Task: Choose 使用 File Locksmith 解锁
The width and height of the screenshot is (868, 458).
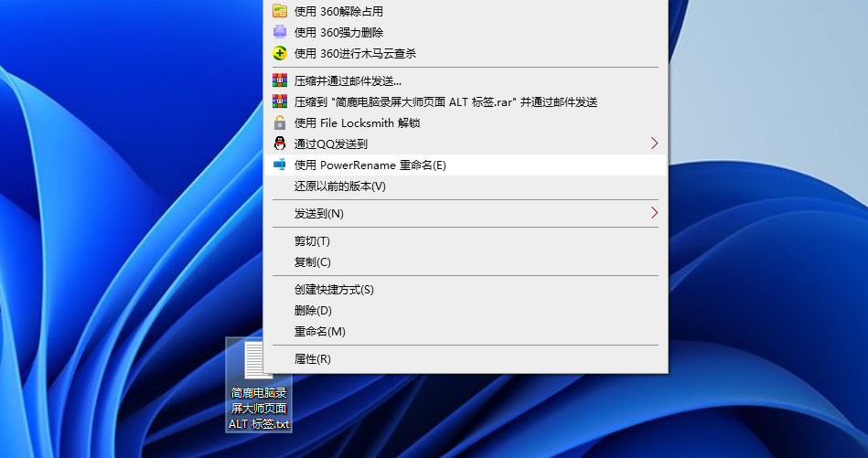Action: click(466, 122)
